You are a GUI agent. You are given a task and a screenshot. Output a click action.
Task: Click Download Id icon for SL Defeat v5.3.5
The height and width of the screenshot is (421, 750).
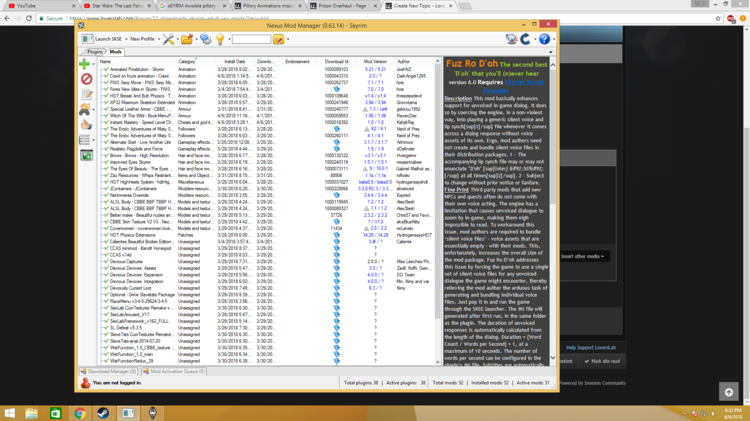336,328
